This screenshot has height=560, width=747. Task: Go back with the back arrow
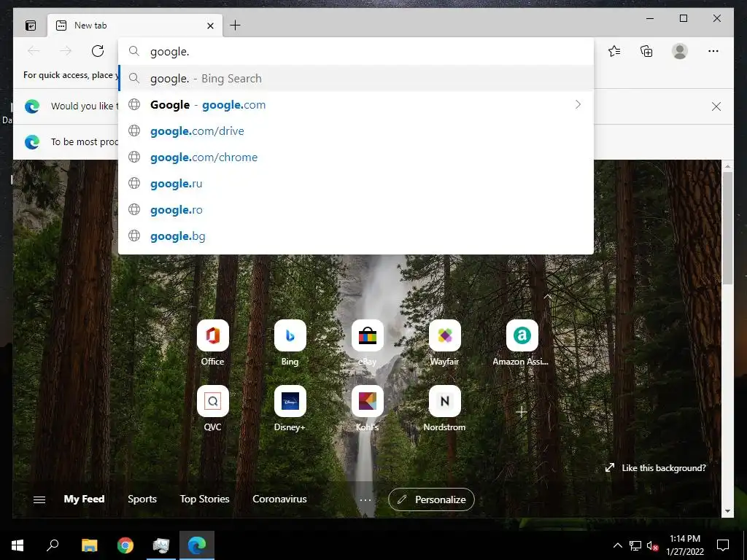tap(34, 51)
